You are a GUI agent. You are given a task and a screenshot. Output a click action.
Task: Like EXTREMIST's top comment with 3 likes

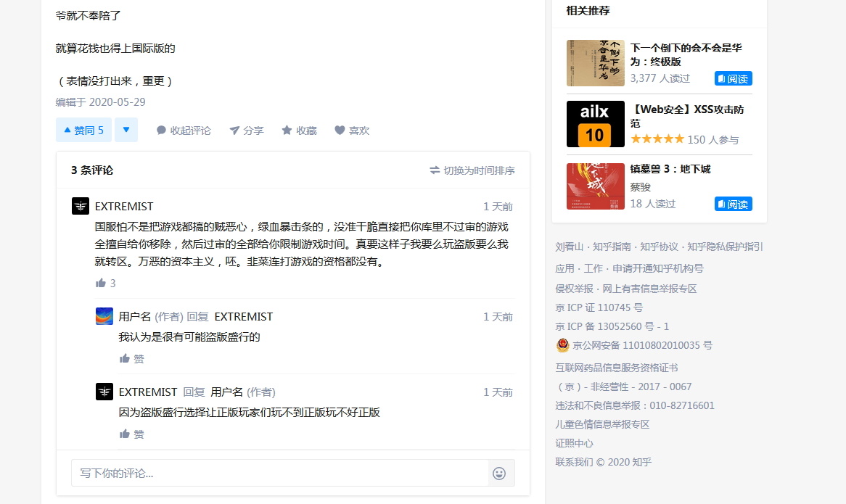coord(106,283)
